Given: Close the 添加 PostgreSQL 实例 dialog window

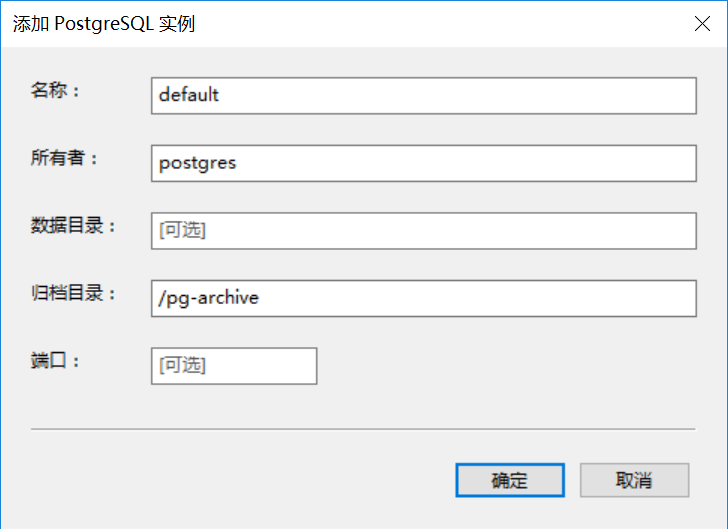Looking at the screenshot, I should point(702,23).
